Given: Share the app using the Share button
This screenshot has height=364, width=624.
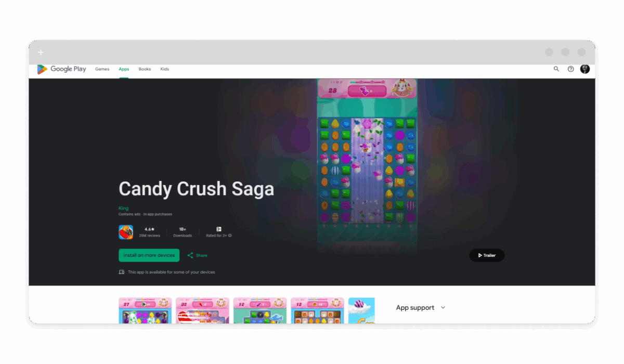Looking at the screenshot, I should coord(197,255).
